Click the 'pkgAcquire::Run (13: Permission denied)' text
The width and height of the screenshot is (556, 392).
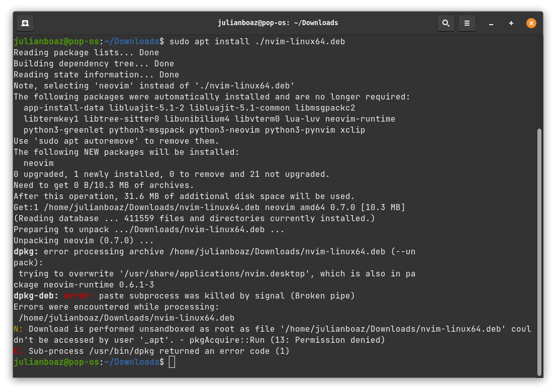pyautogui.click(x=287, y=340)
